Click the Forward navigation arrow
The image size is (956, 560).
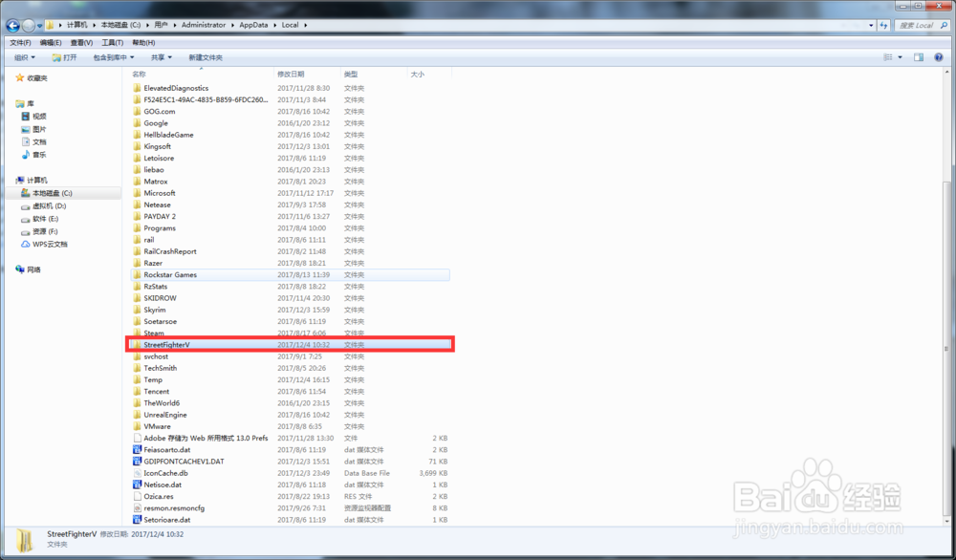[29, 26]
